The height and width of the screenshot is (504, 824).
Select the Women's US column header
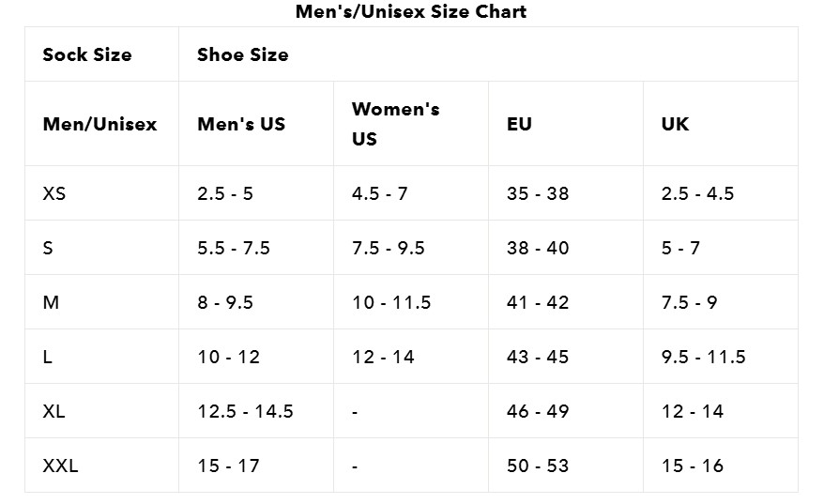tap(395, 124)
